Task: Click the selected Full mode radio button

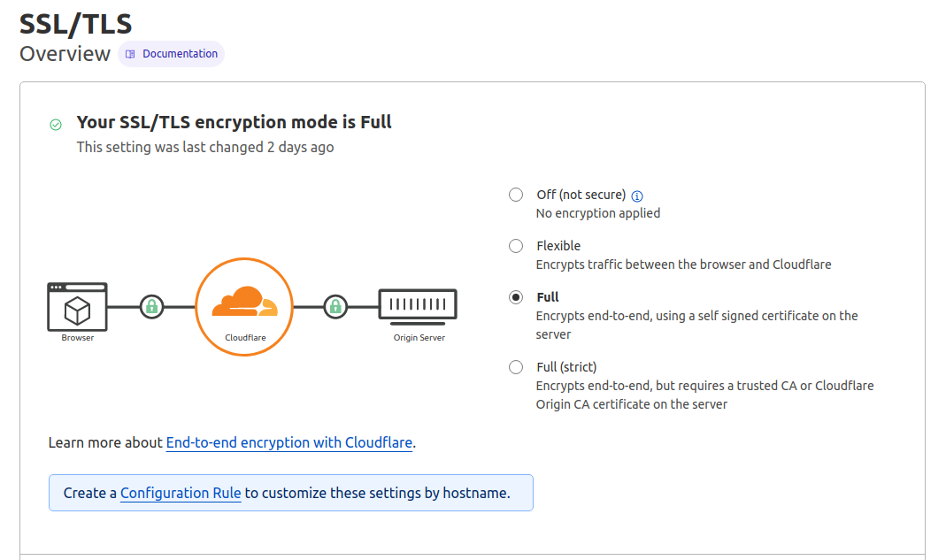Action: click(516, 297)
